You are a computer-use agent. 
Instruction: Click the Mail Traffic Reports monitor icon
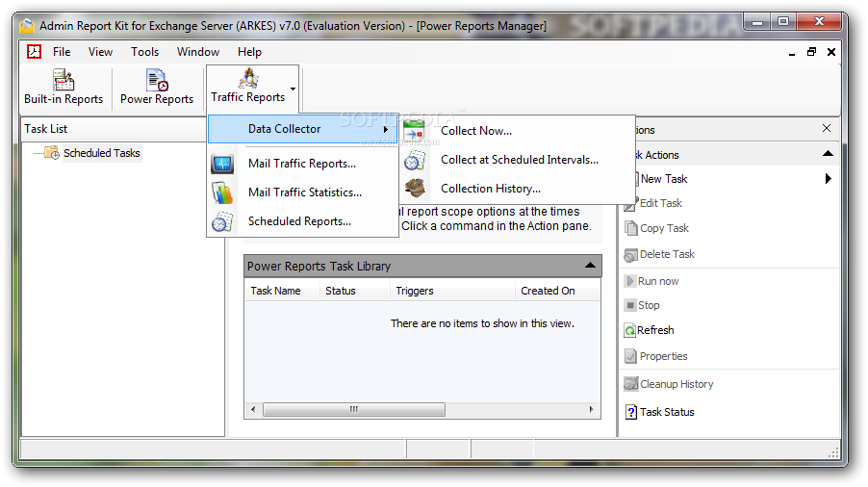[x=222, y=164]
